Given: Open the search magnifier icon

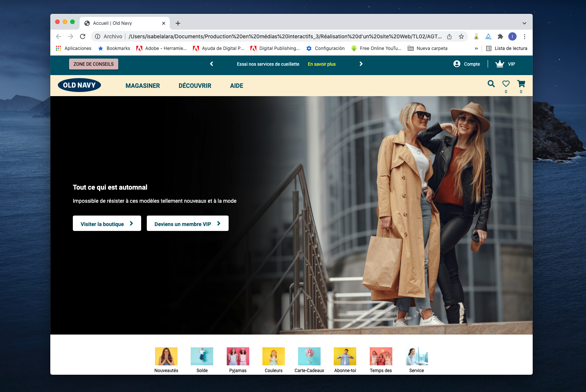Looking at the screenshot, I should 491,84.
